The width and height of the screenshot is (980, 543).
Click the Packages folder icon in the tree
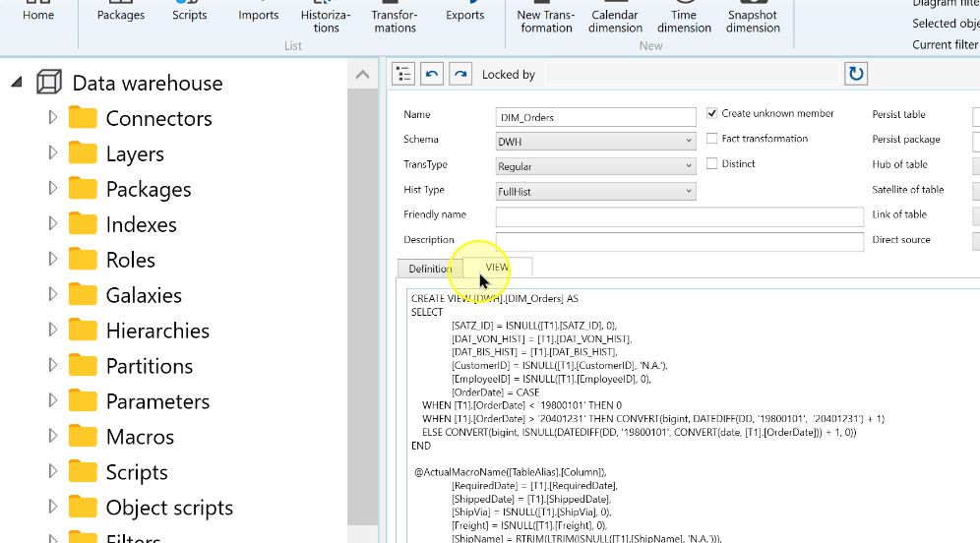click(x=83, y=189)
